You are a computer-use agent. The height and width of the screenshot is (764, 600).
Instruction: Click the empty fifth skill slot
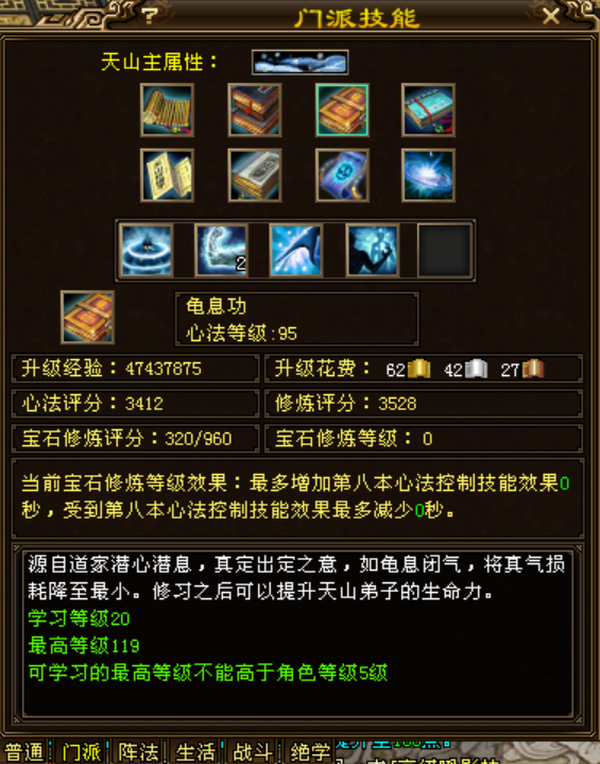[x=445, y=250]
